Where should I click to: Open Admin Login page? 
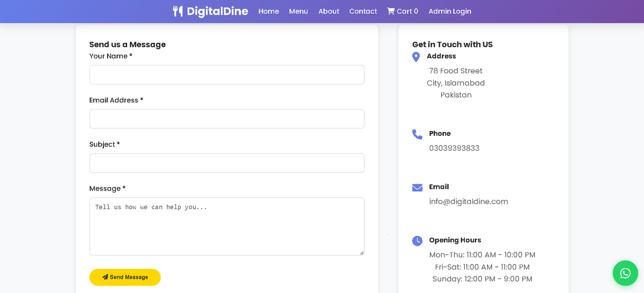click(x=450, y=11)
